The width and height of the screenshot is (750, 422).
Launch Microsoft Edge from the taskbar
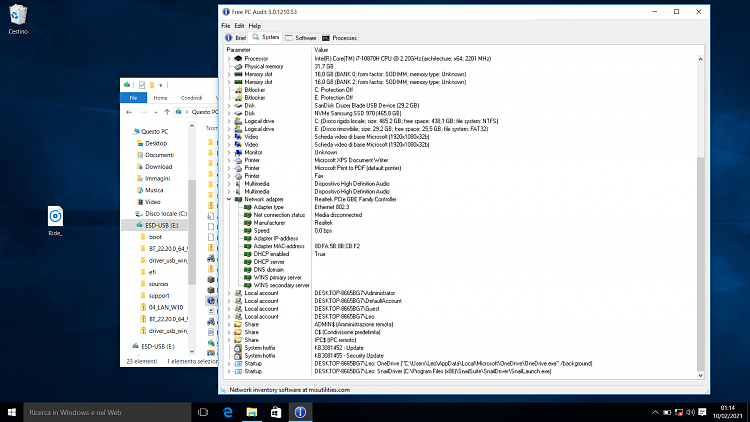click(x=228, y=412)
